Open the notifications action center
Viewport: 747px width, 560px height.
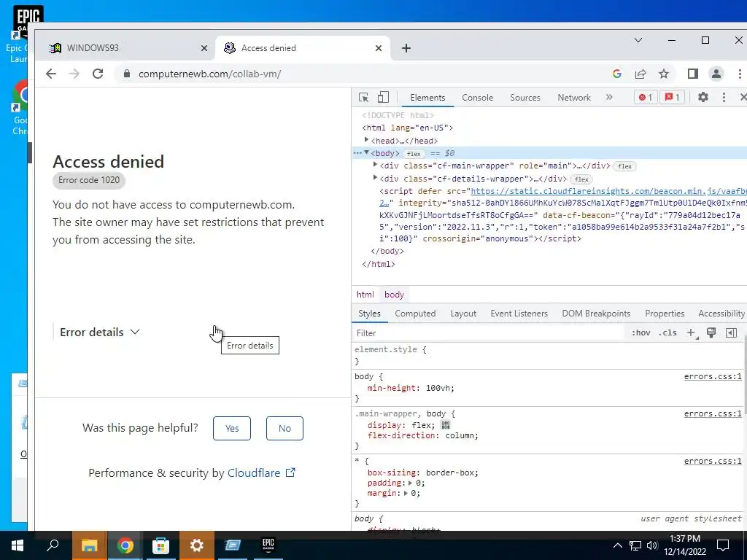pos(723,545)
